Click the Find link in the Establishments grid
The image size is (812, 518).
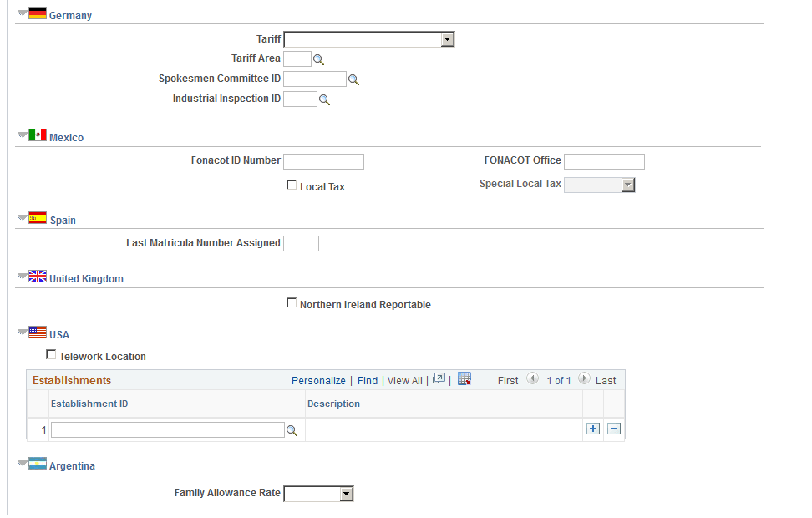click(x=368, y=379)
